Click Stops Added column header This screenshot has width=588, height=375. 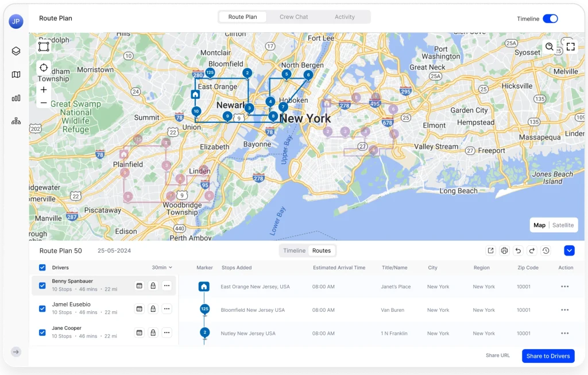point(236,268)
